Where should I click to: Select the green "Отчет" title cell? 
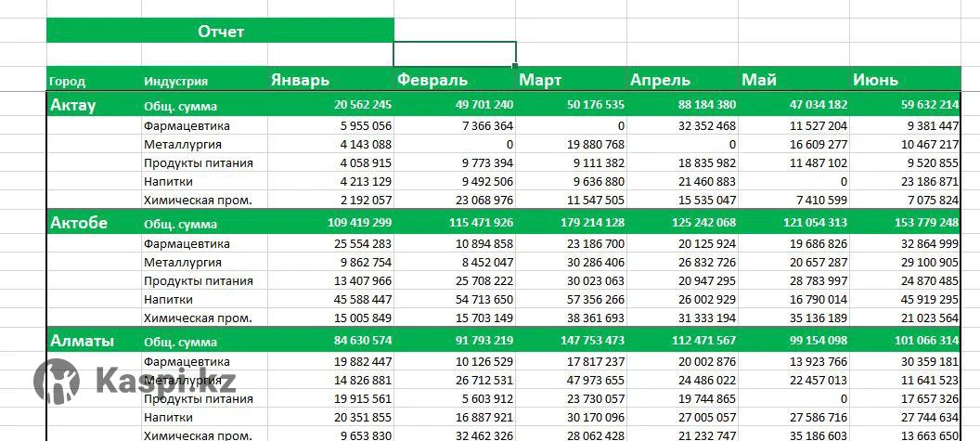click(220, 32)
